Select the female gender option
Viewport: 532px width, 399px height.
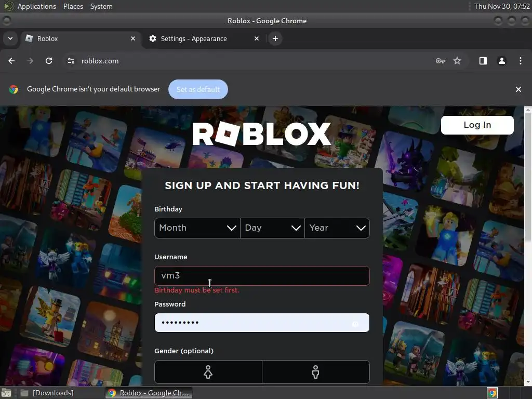208,372
